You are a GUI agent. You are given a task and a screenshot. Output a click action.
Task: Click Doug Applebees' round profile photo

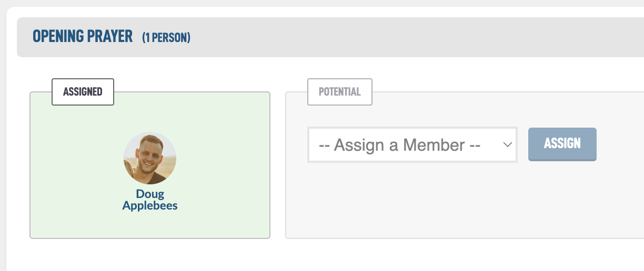(150, 158)
